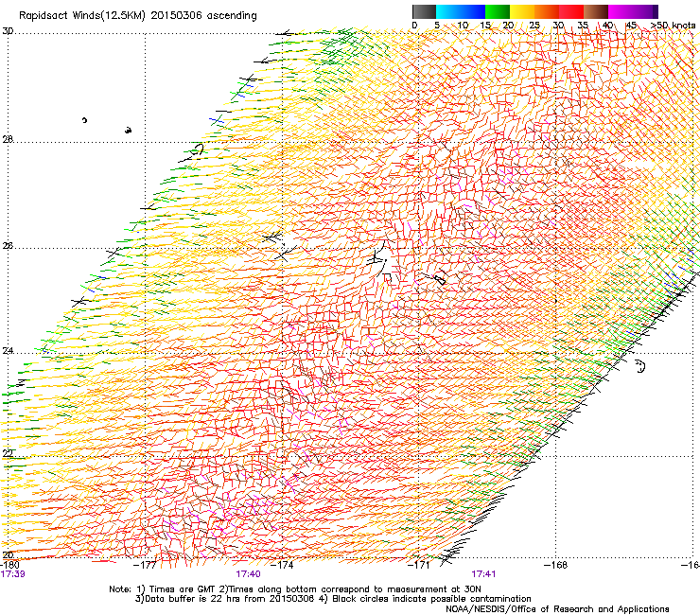The image size is (700, 615).
Task: Click the longitude label '-177'
Action: tap(146, 565)
